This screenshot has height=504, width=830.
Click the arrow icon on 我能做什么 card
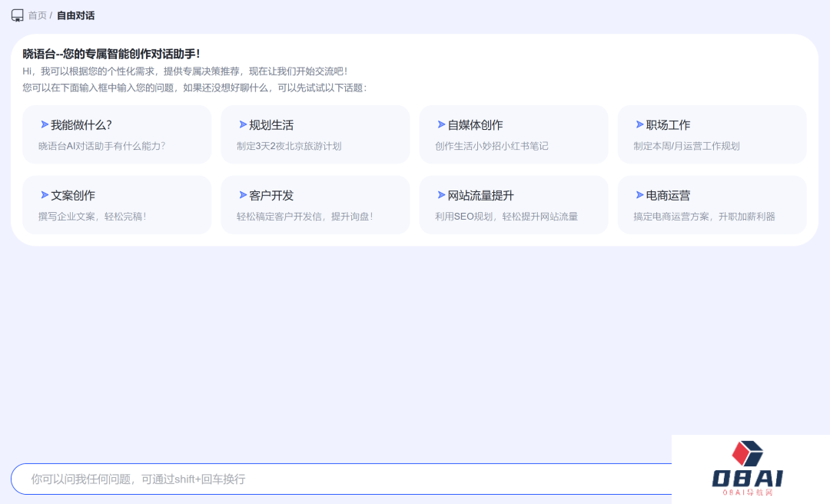[45, 124]
